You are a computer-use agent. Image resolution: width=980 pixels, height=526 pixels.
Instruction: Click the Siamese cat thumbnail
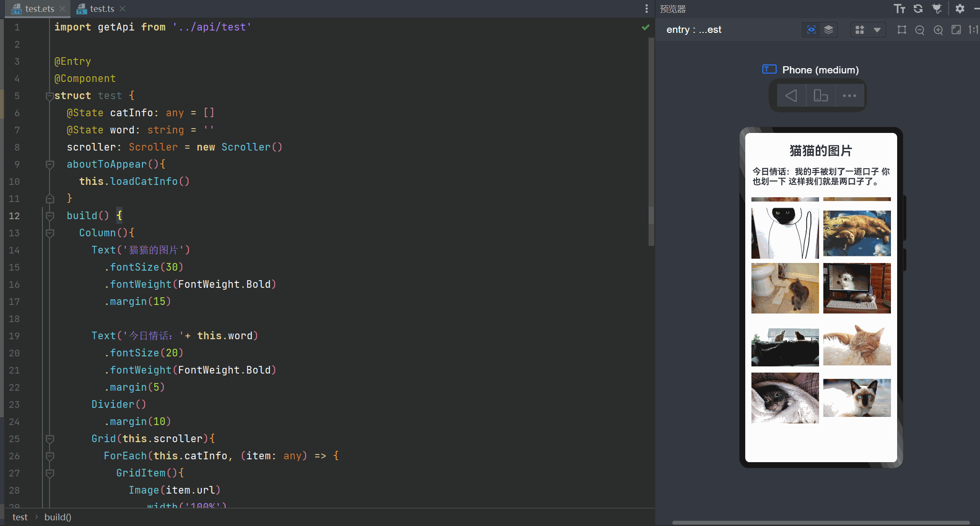(x=857, y=398)
